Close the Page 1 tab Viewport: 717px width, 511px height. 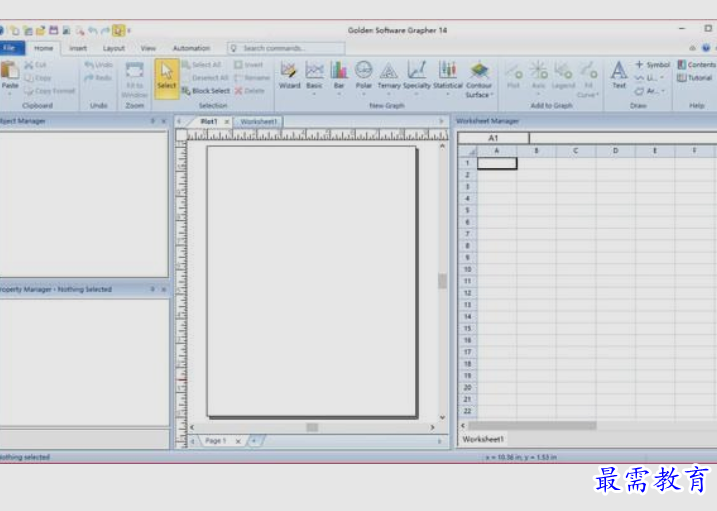[x=238, y=441]
